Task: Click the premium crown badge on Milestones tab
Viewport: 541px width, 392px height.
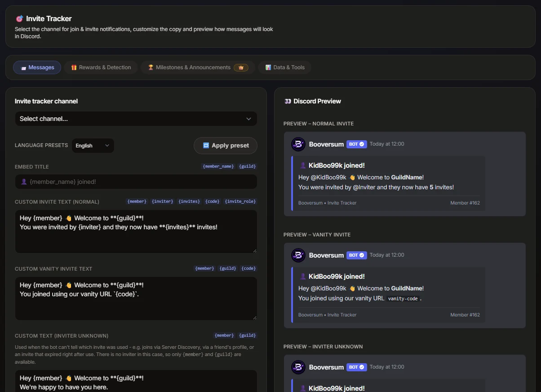Action: (241, 67)
